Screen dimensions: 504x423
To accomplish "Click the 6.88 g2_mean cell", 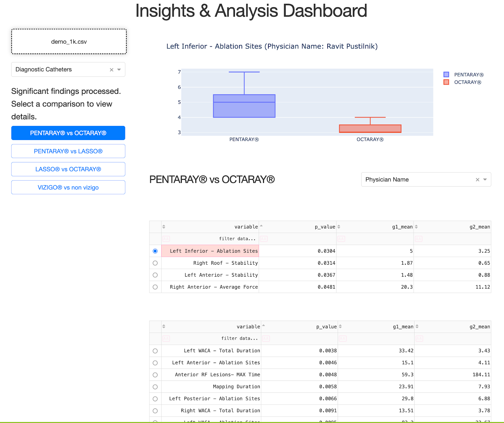I will point(453,399).
